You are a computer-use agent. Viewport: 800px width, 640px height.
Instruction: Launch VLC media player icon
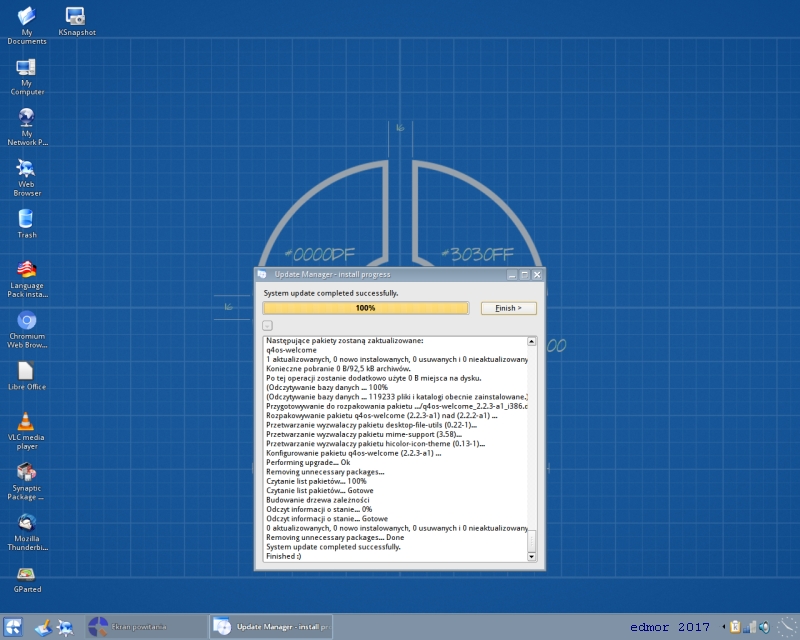[27, 431]
